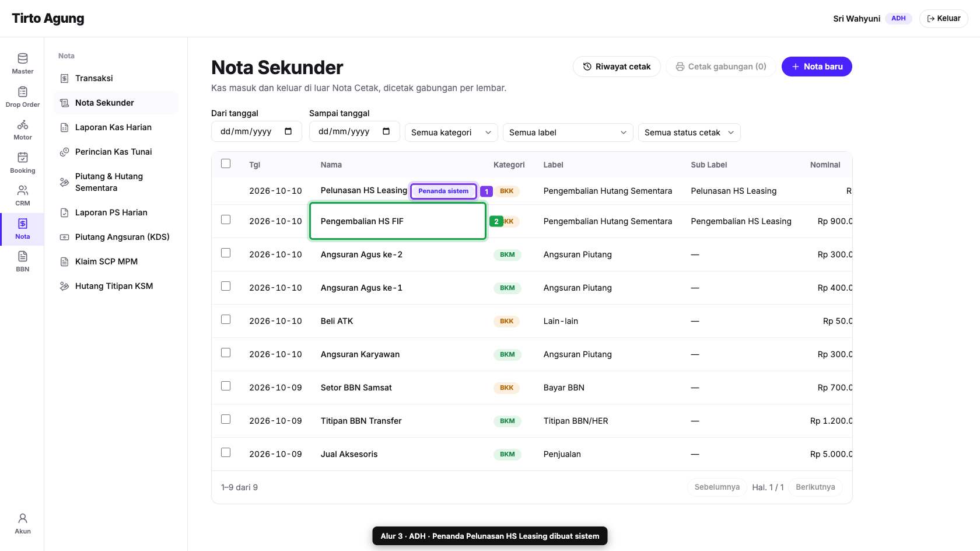
Task: Open calendar picker for Sampai tanggal
Action: point(386,131)
